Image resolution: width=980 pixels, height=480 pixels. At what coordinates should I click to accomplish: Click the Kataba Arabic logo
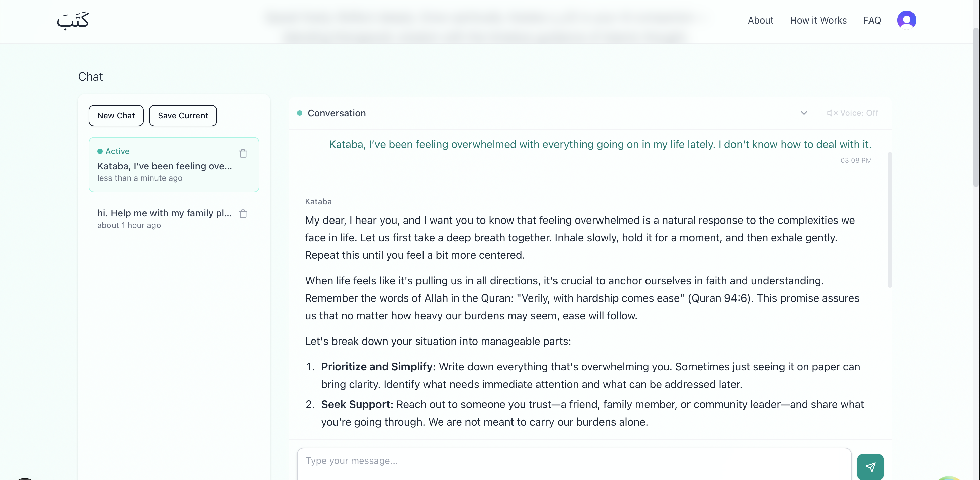pos(73,21)
